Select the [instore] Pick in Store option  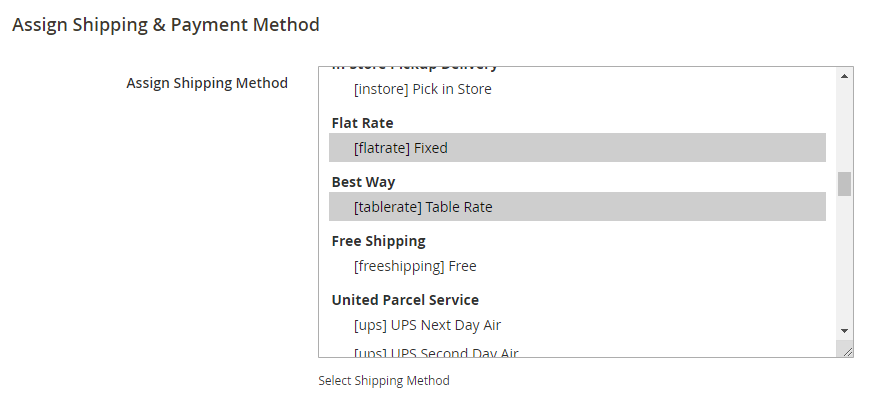click(x=422, y=89)
